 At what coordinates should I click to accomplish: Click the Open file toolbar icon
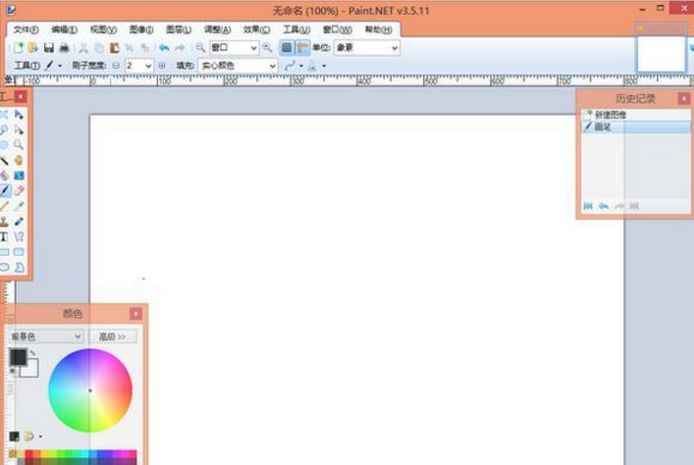coord(33,47)
